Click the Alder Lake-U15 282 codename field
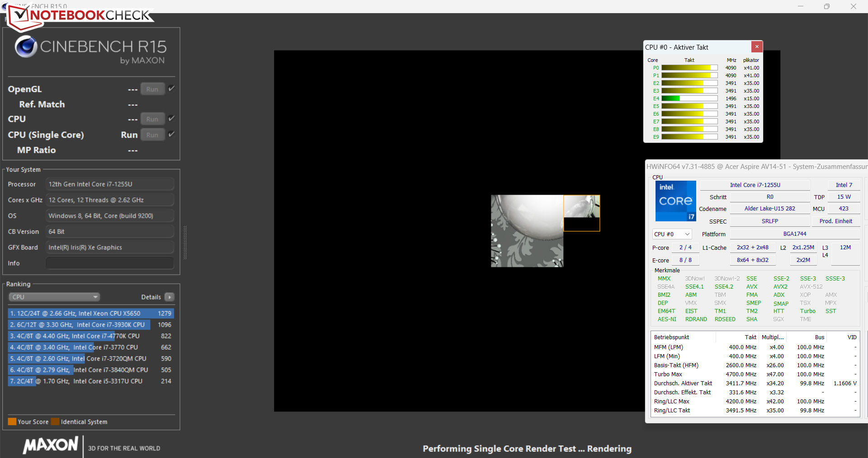Viewport: 868px width, 458px height. [769, 208]
